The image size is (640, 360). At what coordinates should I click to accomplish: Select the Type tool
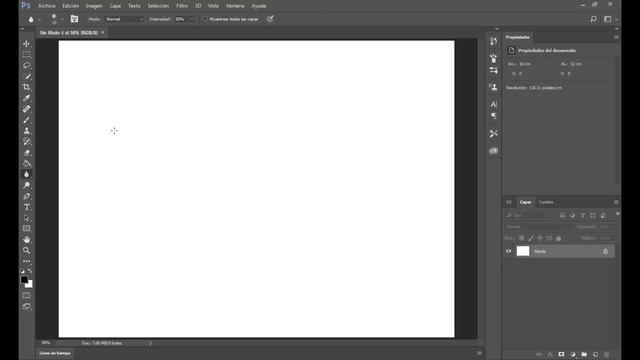click(x=27, y=207)
